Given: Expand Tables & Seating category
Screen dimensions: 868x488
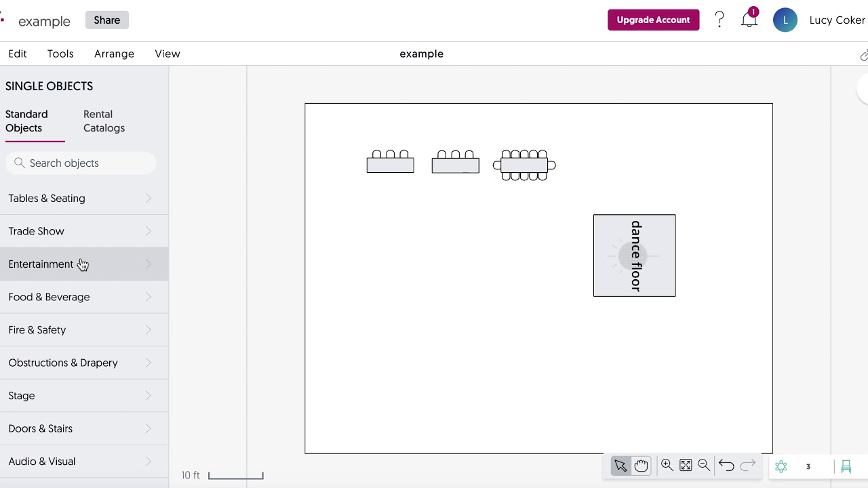Looking at the screenshot, I should coord(84,199).
